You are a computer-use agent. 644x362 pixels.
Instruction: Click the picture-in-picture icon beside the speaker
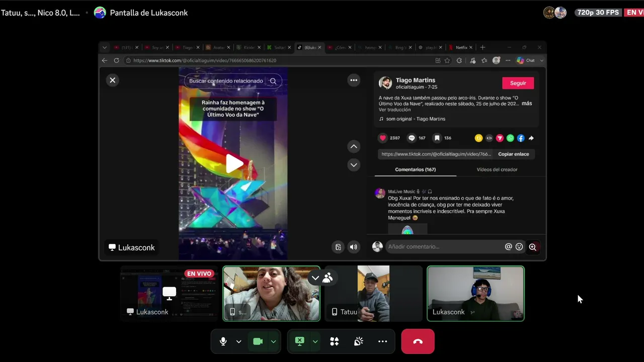pyautogui.click(x=338, y=247)
